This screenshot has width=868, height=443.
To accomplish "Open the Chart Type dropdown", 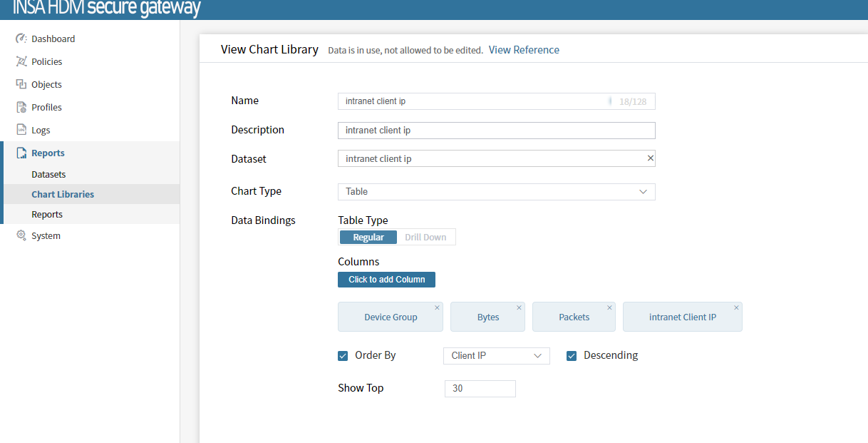I will [x=496, y=192].
